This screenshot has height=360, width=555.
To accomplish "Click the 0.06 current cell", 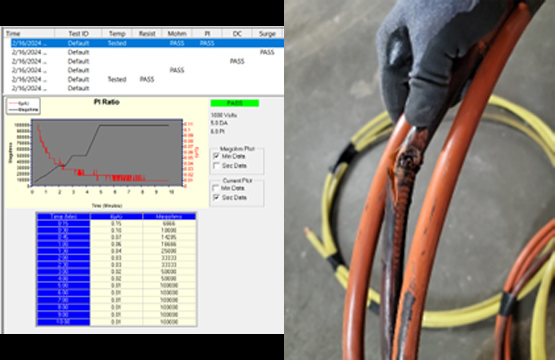I will [116, 244].
